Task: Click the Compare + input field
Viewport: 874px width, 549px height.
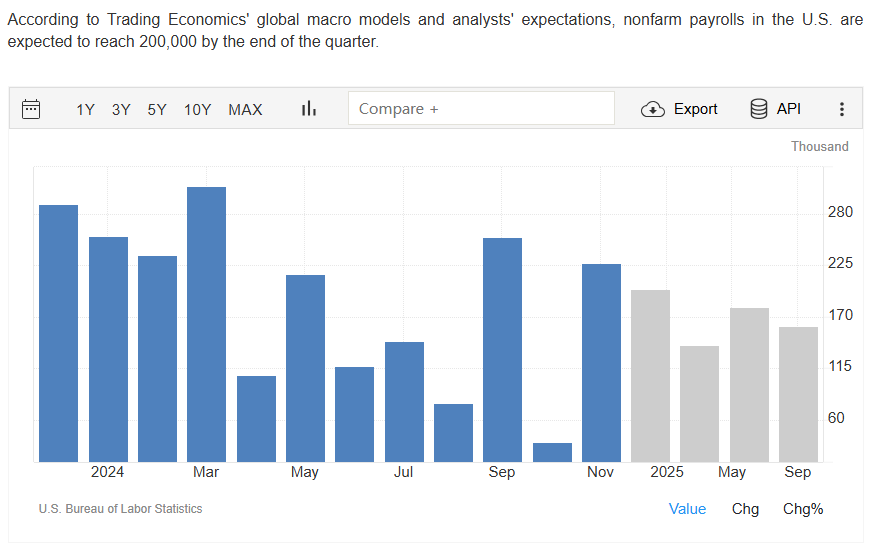Action: pos(481,109)
